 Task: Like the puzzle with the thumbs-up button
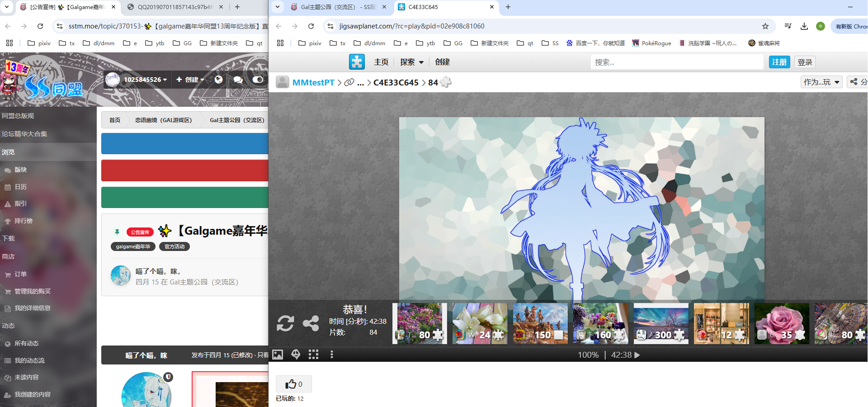coord(294,384)
